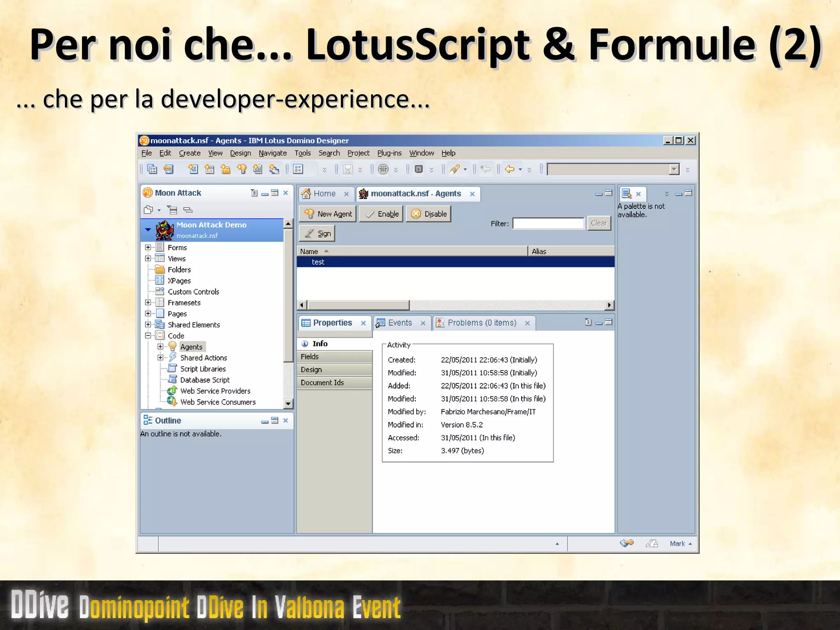Click the Script Libraries icon
Viewport: 840px width, 630px height.
point(172,368)
